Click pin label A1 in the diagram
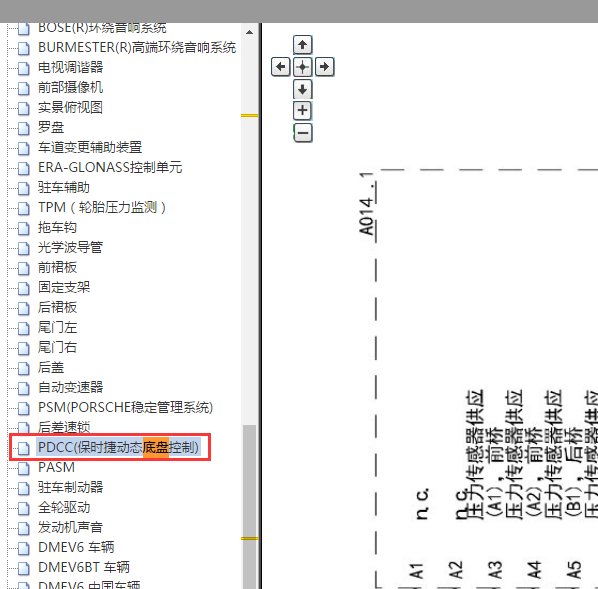This screenshot has width=598, height=589. (416, 571)
